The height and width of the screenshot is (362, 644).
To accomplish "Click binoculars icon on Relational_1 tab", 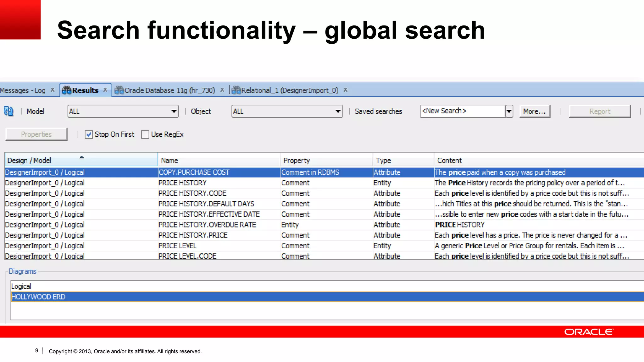I will [x=236, y=90].
